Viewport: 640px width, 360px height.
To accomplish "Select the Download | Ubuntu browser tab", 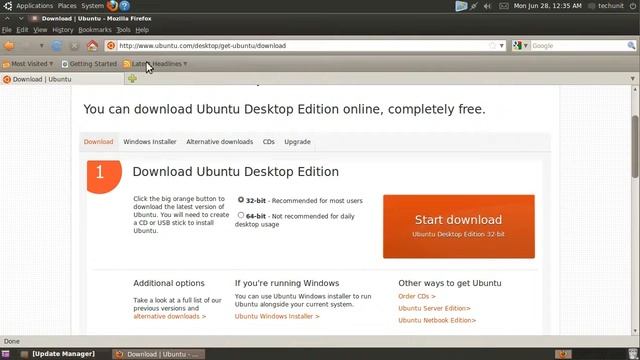I will [62, 79].
